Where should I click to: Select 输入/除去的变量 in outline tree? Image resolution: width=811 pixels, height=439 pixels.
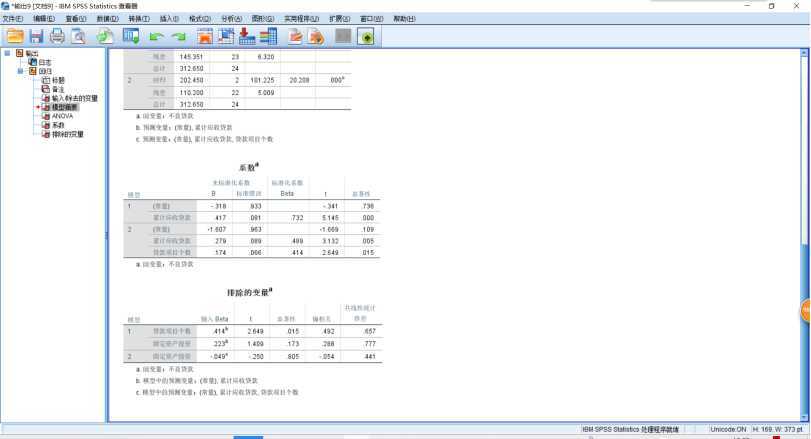(x=74, y=98)
